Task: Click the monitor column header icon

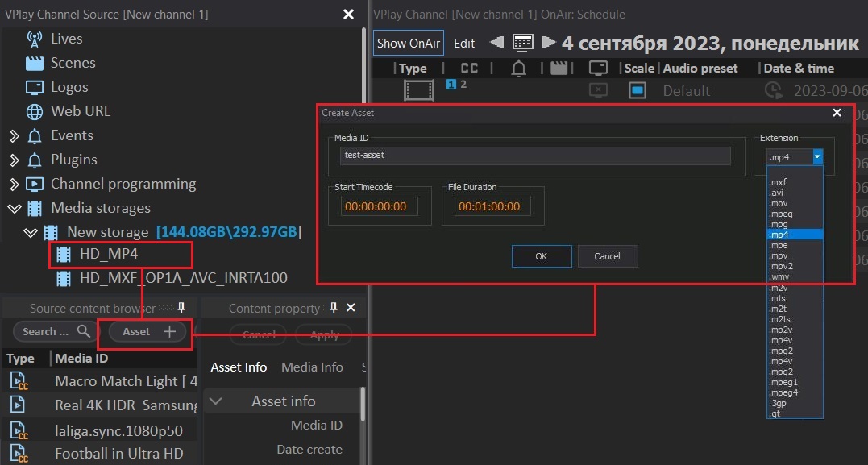Action: (x=598, y=68)
